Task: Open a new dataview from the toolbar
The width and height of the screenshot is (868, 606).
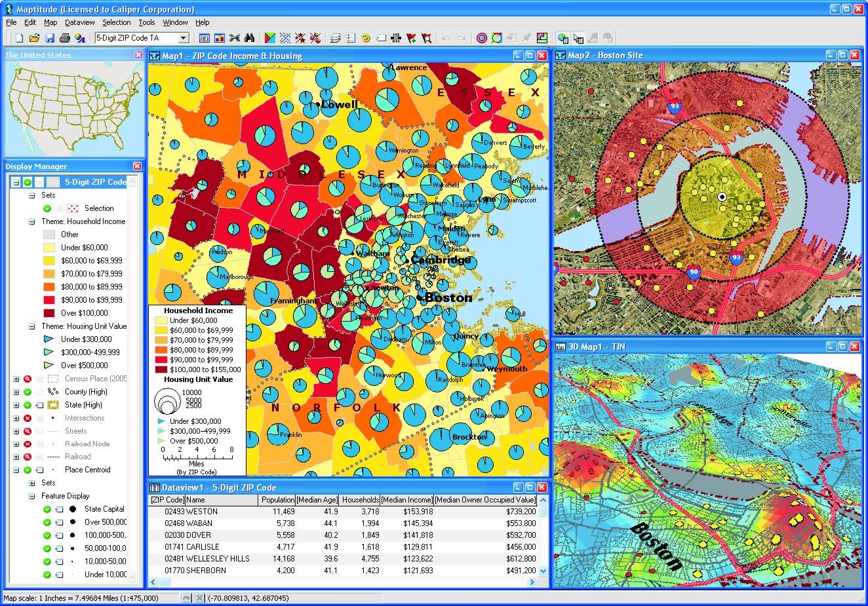Action: pyautogui.click(x=205, y=38)
